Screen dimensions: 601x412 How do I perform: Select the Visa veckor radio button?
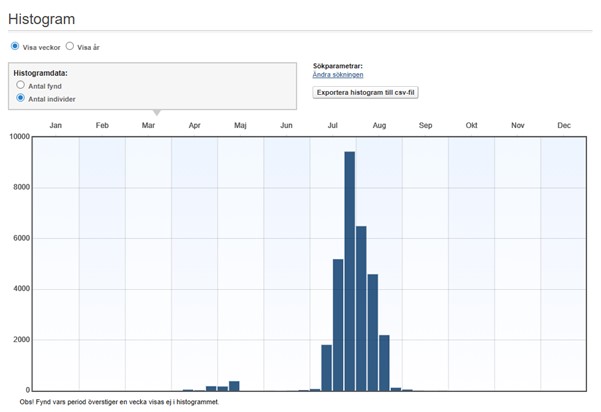click(15, 46)
